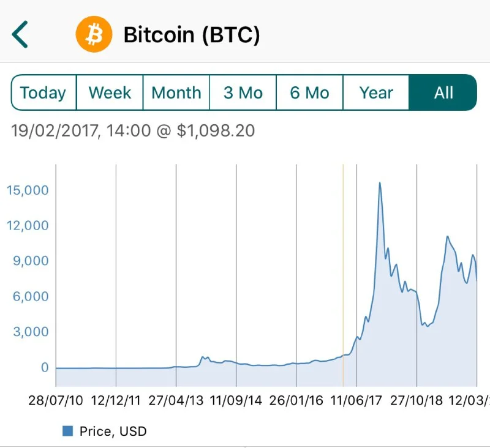Screen dimensions: 490x448
Task: Click the highest price peak on chart
Action: tap(380, 182)
